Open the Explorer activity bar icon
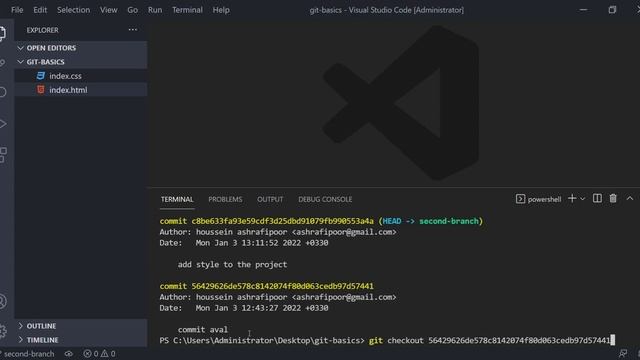 click(2, 33)
